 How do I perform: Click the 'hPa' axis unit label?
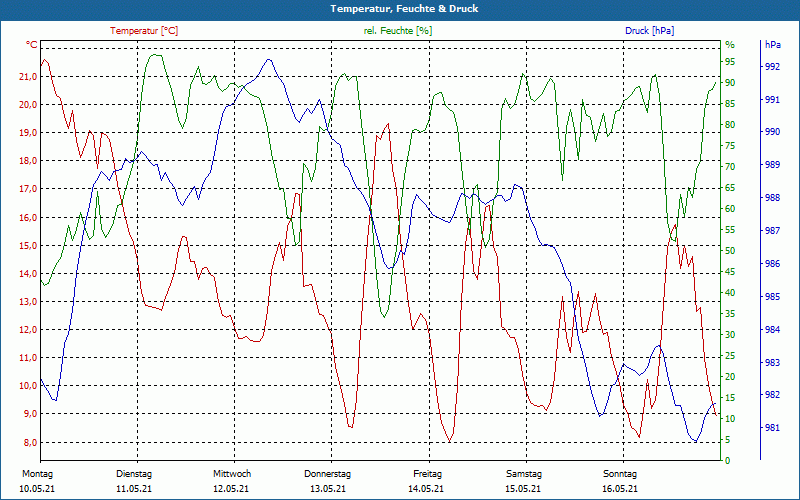pos(772,45)
